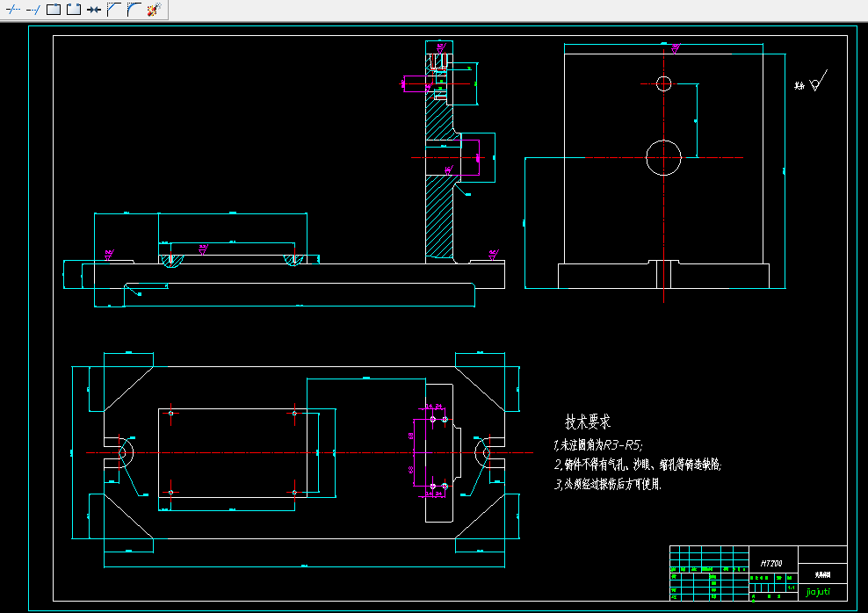This screenshot has height=613, width=868.
Task: Activate the Join tool
Action: pos(93,10)
